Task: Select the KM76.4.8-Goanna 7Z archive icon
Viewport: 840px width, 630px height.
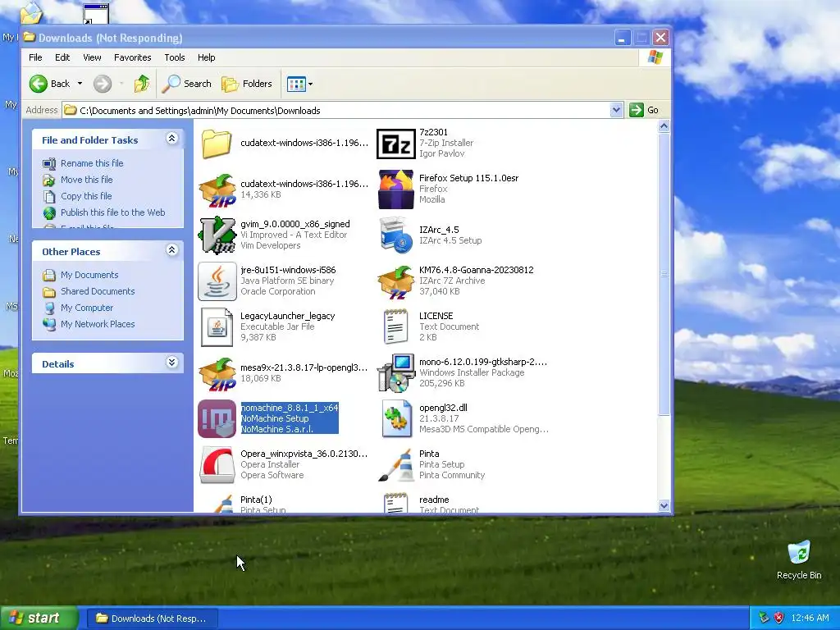Action: [396, 281]
